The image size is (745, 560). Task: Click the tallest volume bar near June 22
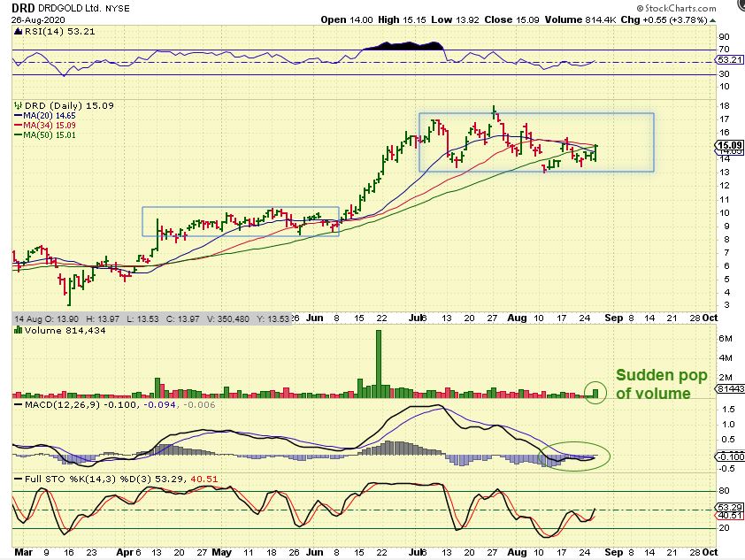(379, 364)
